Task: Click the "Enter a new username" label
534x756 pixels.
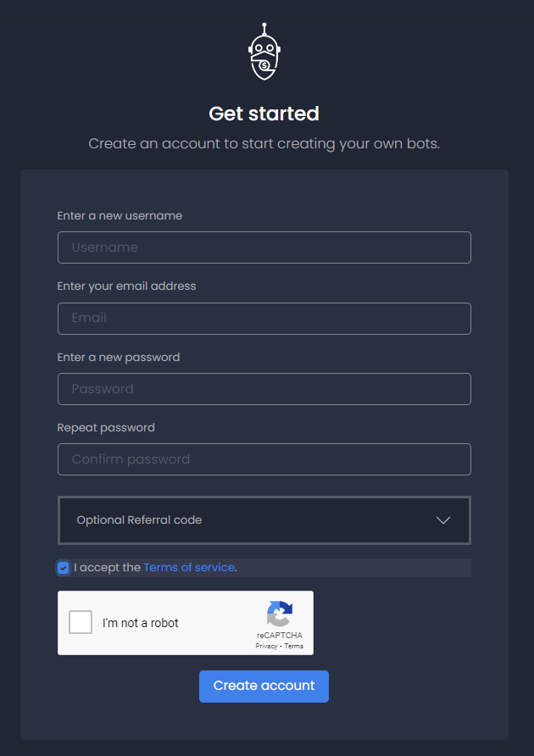Action: point(120,215)
